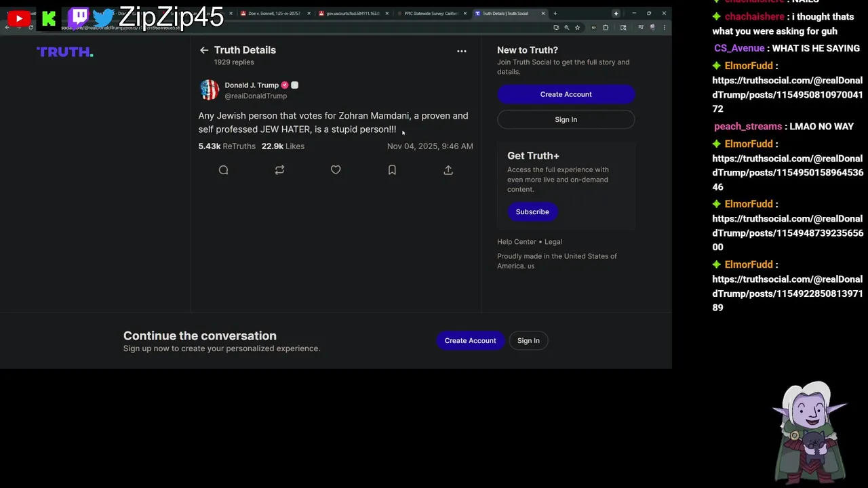
Task: Subscribe to Truth+
Action: (x=532, y=211)
